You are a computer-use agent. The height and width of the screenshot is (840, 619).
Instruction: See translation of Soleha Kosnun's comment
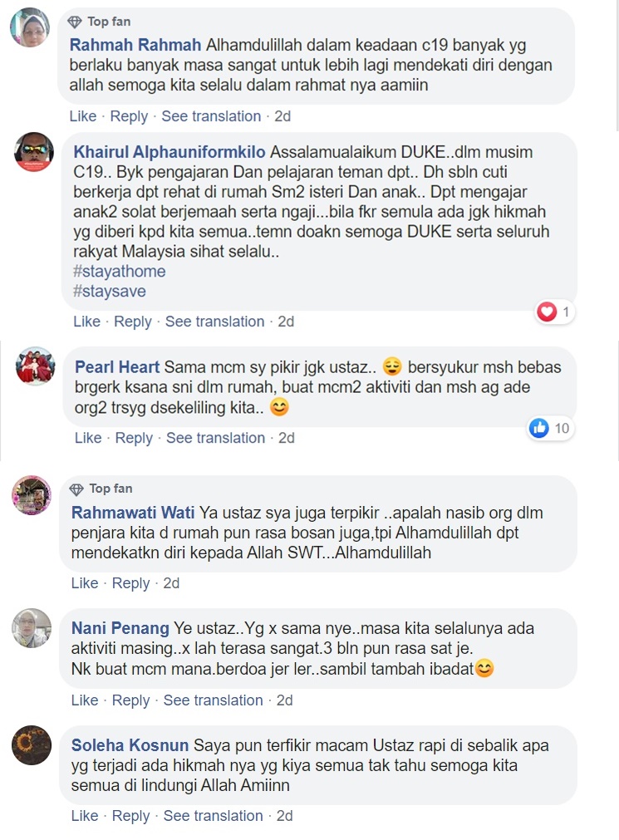213,815
